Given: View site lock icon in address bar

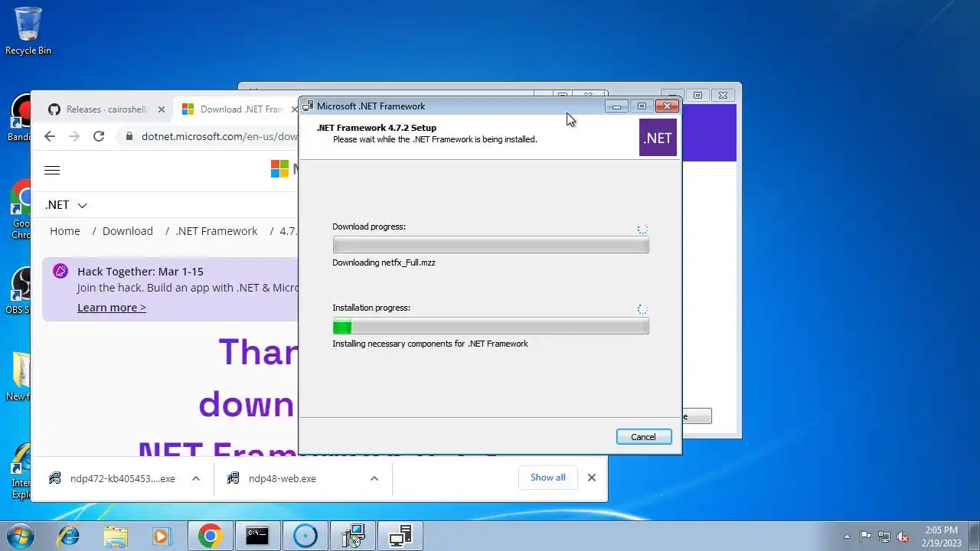Looking at the screenshot, I should click(128, 136).
